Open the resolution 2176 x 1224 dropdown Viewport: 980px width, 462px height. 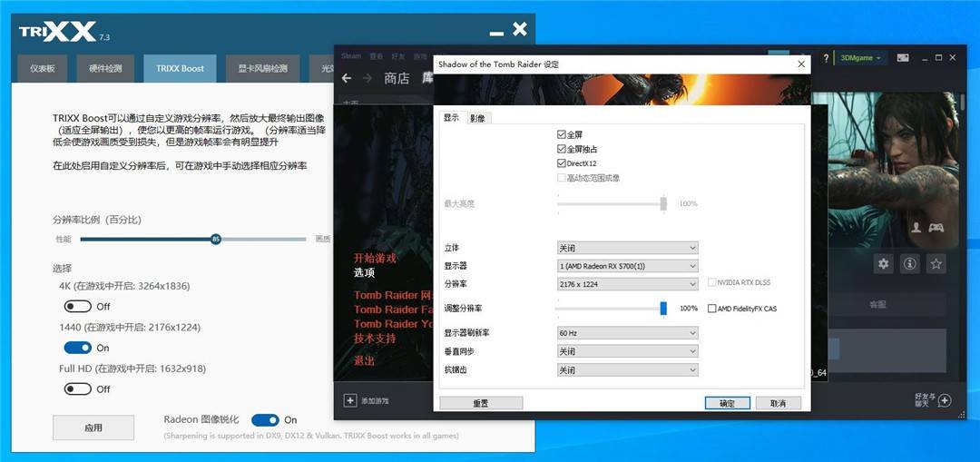click(x=628, y=284)
